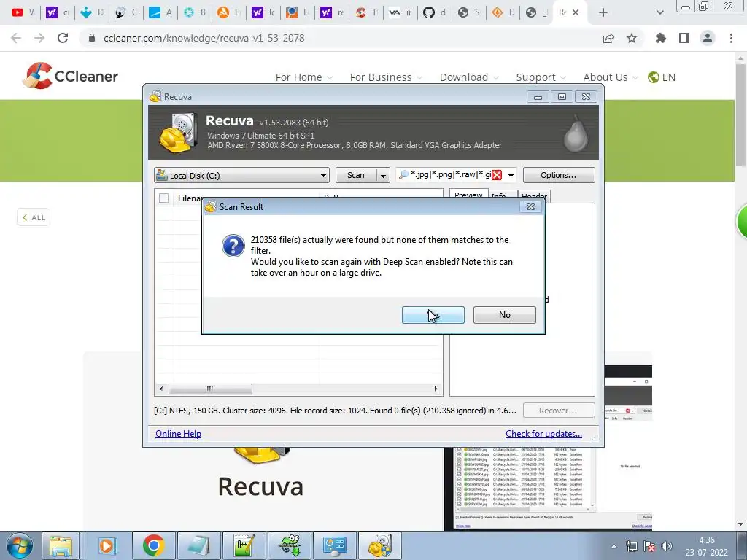Open the Download menu

coord(469,77)
